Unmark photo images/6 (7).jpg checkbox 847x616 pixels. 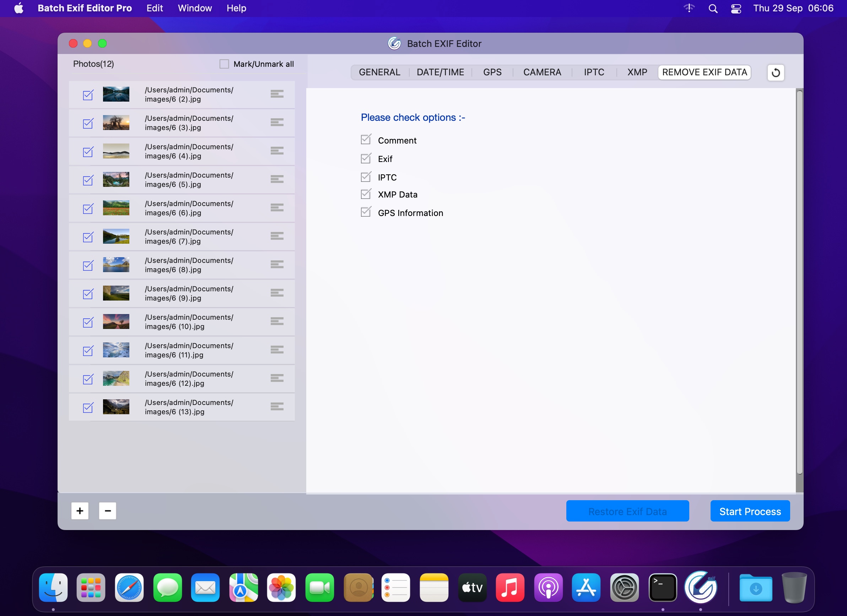coord(88,237)
